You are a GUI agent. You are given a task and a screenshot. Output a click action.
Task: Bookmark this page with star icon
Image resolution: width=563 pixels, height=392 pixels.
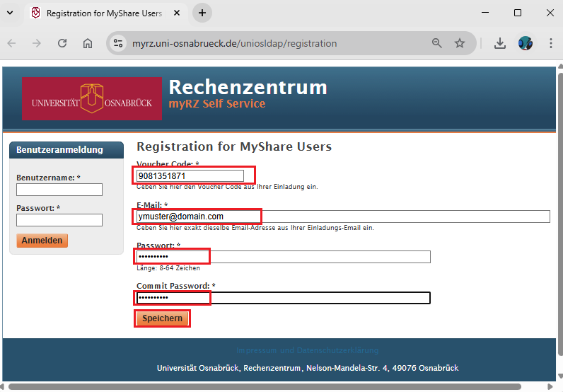click(x=460, y=43)
